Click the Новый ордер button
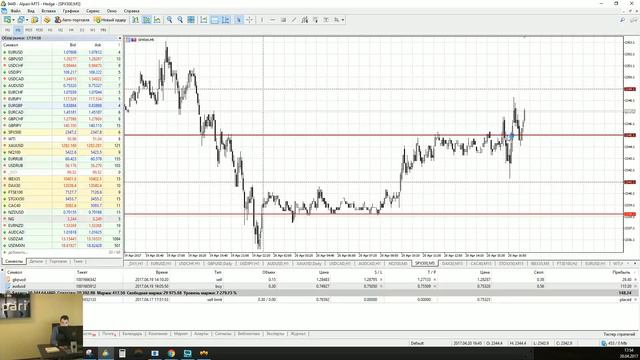This screenshot has height=360, width=640. tap(110, 20)
